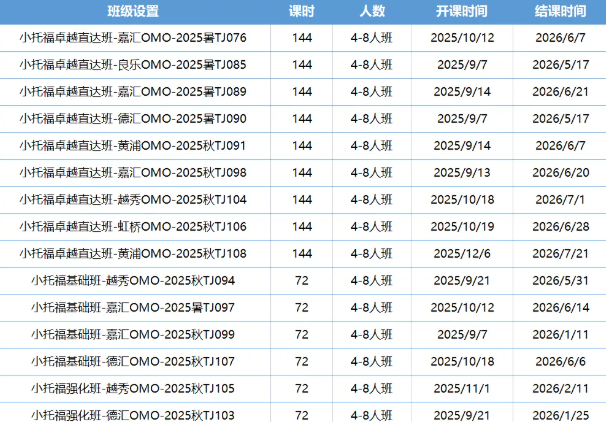The width and height of the screenshot is (606, 422).
Task: Select class 小托福卓越直达班-嘉汇OMO-2025暑TJ076
Action: pos(133,37)
